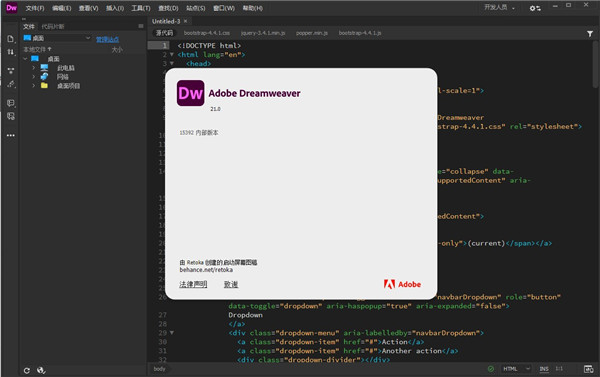Sort by the 大小 column header
600x377 pixels.
[x=117, y=50]
